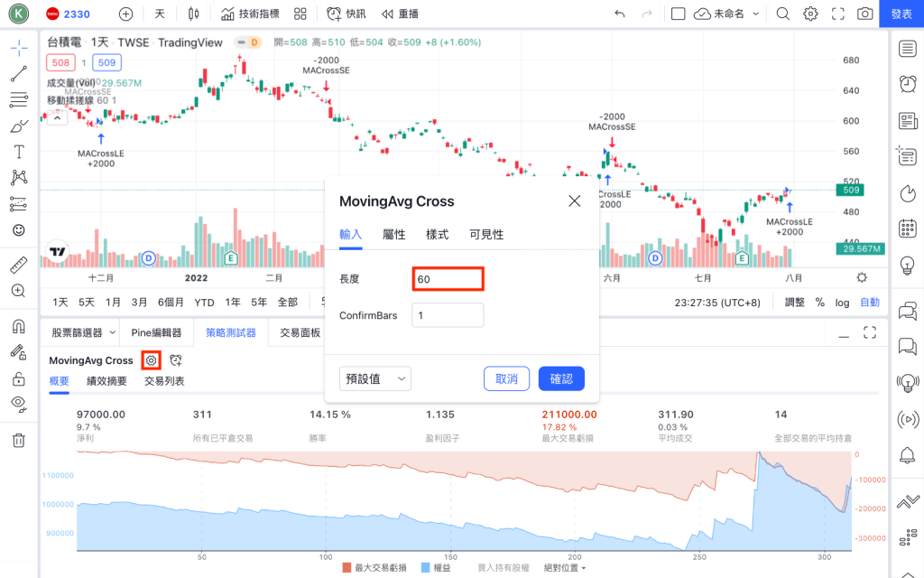924x578 pixels.
Task: Switch to the 績效摘要 tab
Action: 106,381
